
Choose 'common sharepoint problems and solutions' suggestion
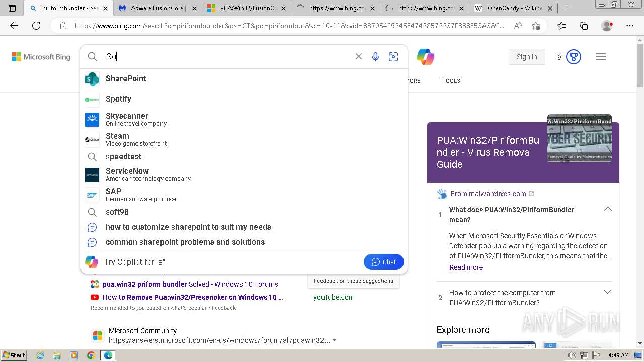point(244,242)
